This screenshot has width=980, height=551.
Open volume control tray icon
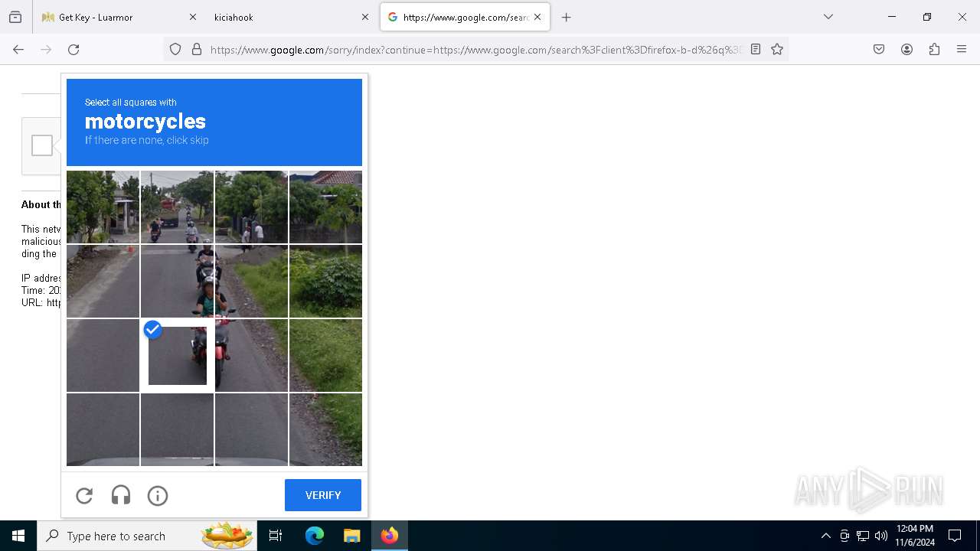(x=881, y=536)
